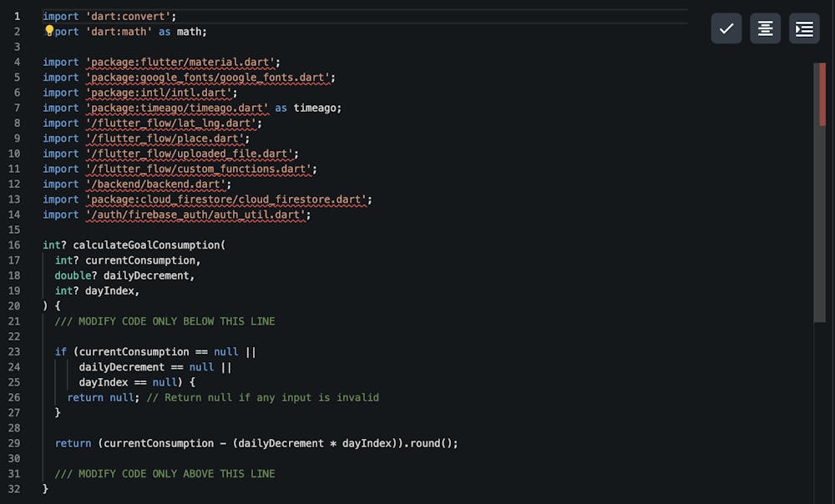
Task: Click the round() call on line 29
Action: [x=431, y=443]
